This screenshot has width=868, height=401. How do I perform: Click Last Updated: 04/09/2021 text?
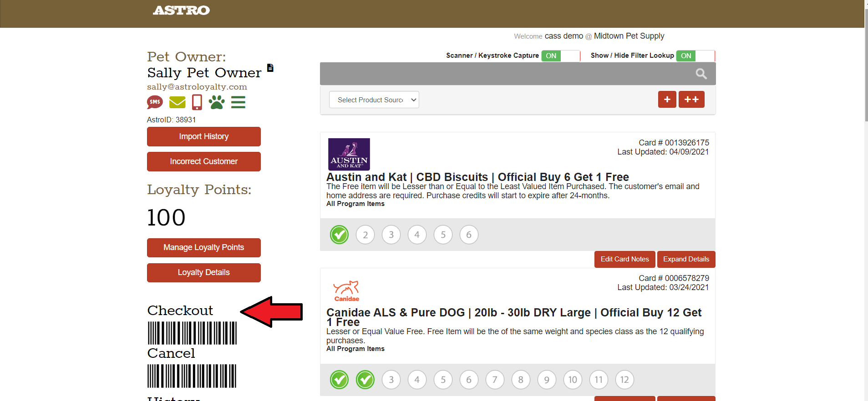tap(663, 152)
